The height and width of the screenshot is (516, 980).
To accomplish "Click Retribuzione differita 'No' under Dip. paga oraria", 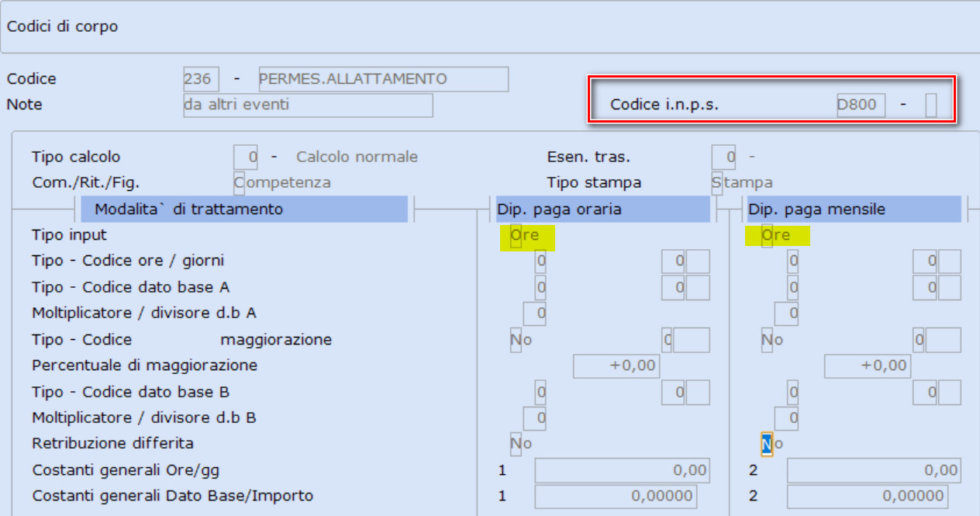I will (516, 444).
